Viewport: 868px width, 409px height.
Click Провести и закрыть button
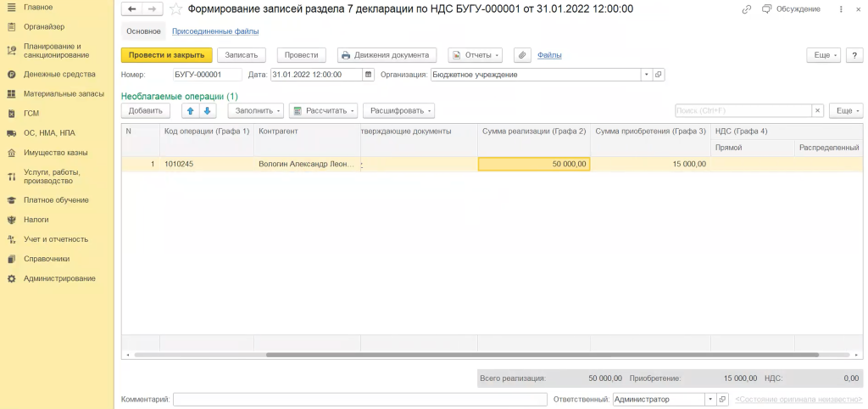[167, 55]
